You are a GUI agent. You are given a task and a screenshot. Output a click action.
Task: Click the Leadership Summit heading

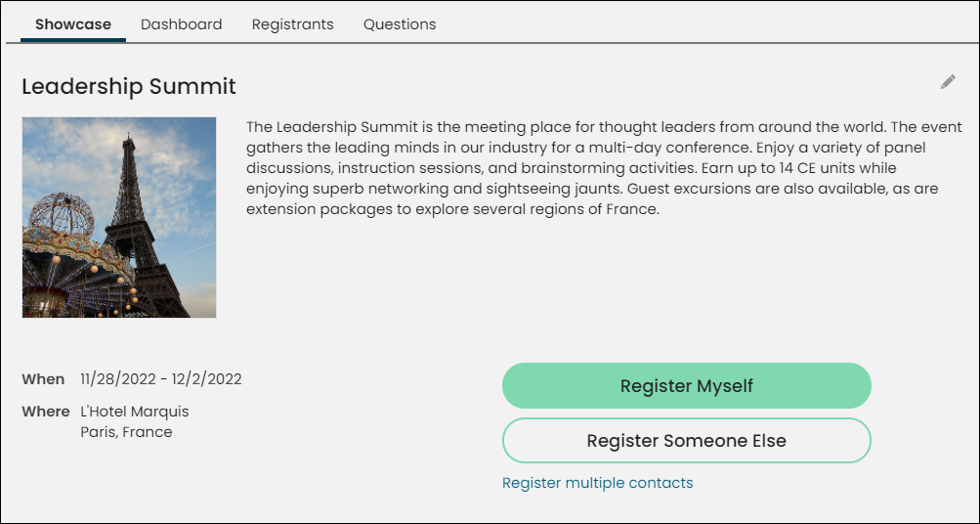pos(129,86)
